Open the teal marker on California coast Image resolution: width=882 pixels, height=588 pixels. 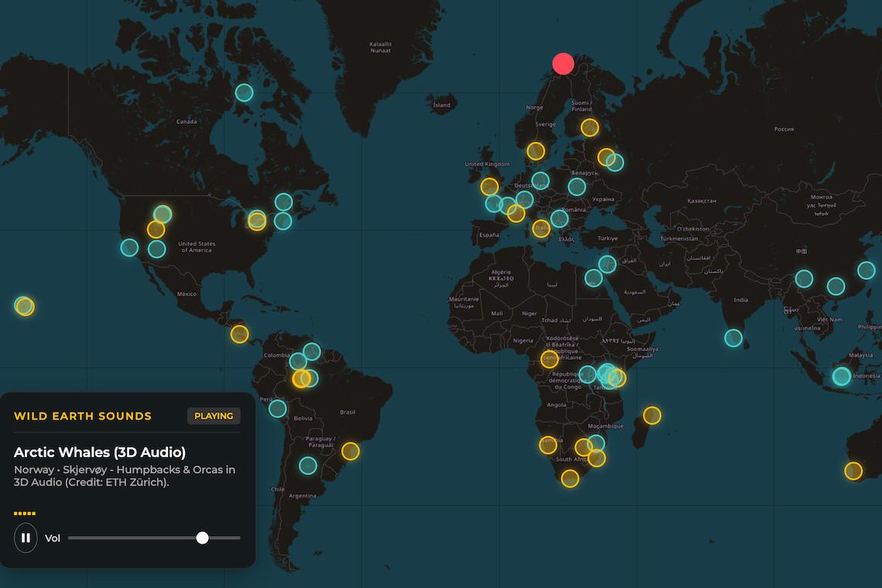(x=129, y=248)
